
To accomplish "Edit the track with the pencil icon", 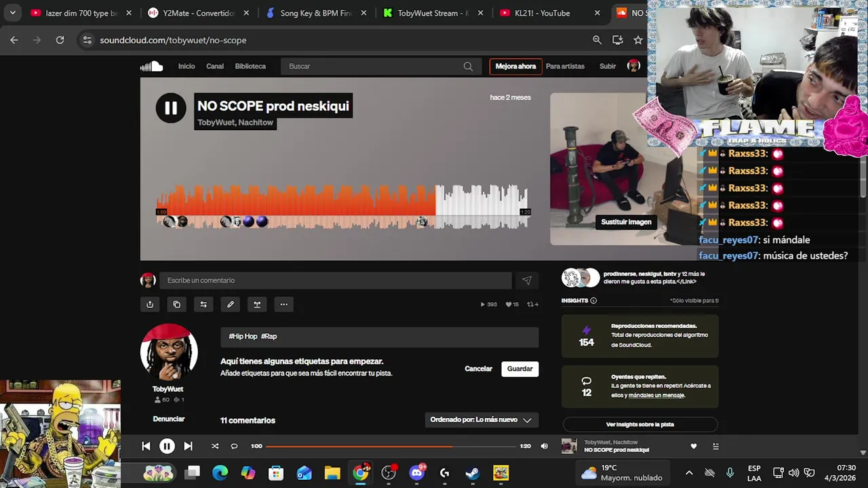I will tap(231, 304).
